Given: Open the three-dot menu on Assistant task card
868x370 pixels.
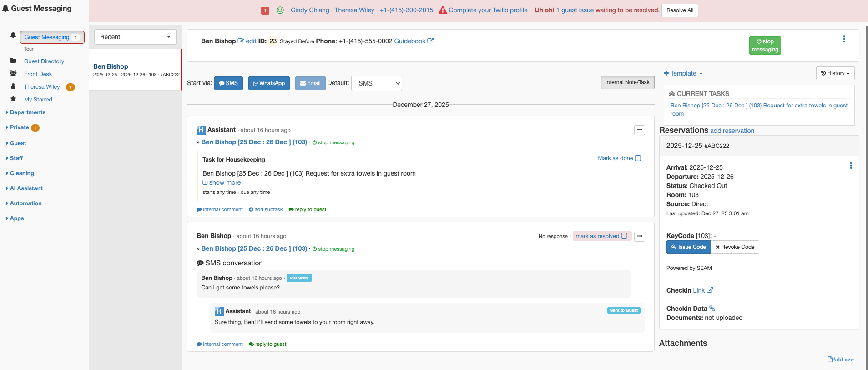Looking at the screenshot, I should (640, 130).
